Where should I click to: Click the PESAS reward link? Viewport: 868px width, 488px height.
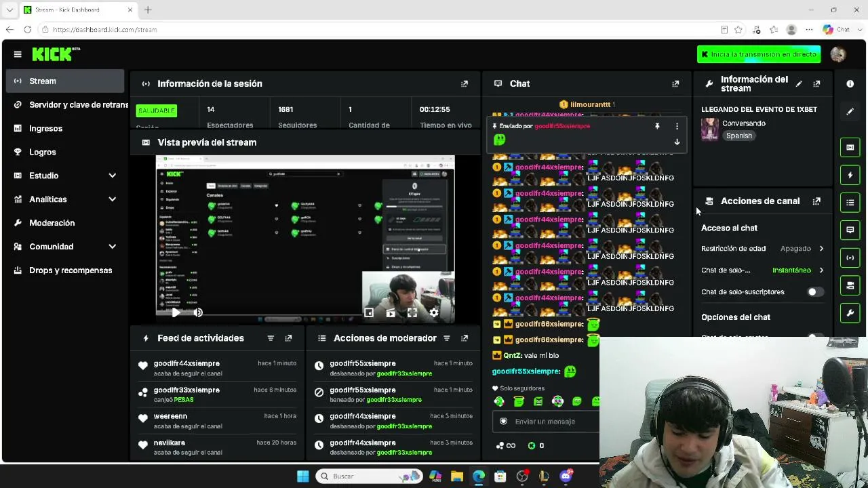tap(184, 400)
